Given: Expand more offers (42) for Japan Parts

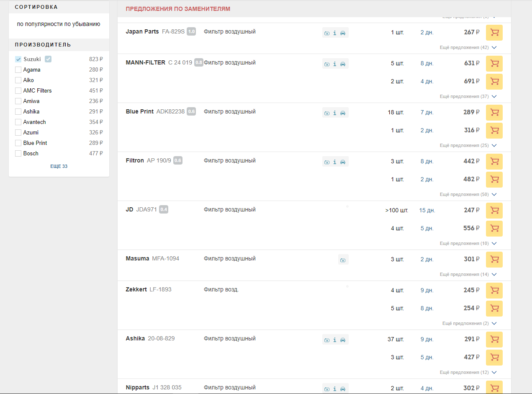Looking at the screenshot, I should [x=468, y=47].
